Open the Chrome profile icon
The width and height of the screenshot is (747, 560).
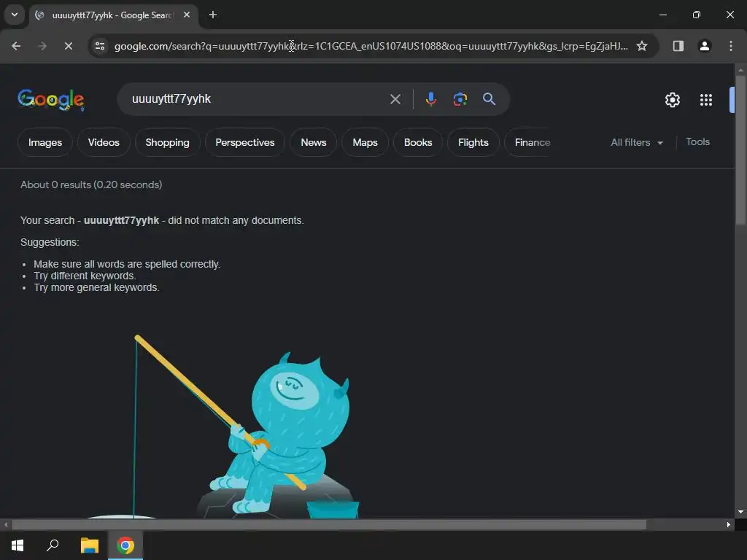(704, 46)
